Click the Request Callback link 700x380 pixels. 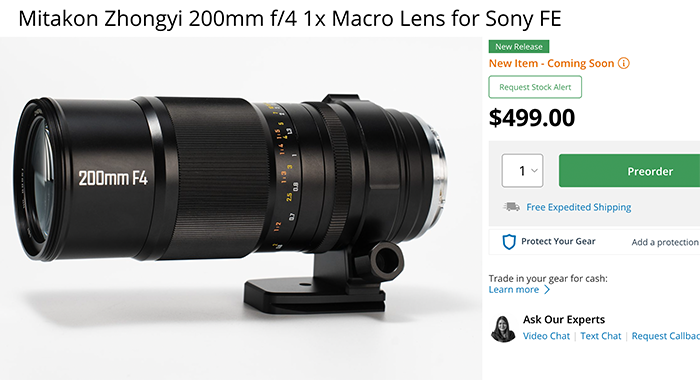(x=666, y=336)
